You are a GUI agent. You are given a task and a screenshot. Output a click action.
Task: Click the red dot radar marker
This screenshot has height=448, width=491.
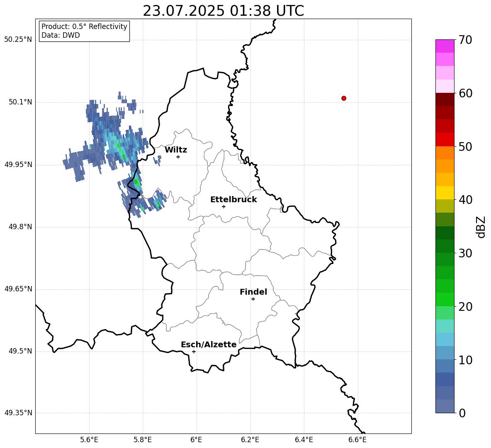coord(343,98)
